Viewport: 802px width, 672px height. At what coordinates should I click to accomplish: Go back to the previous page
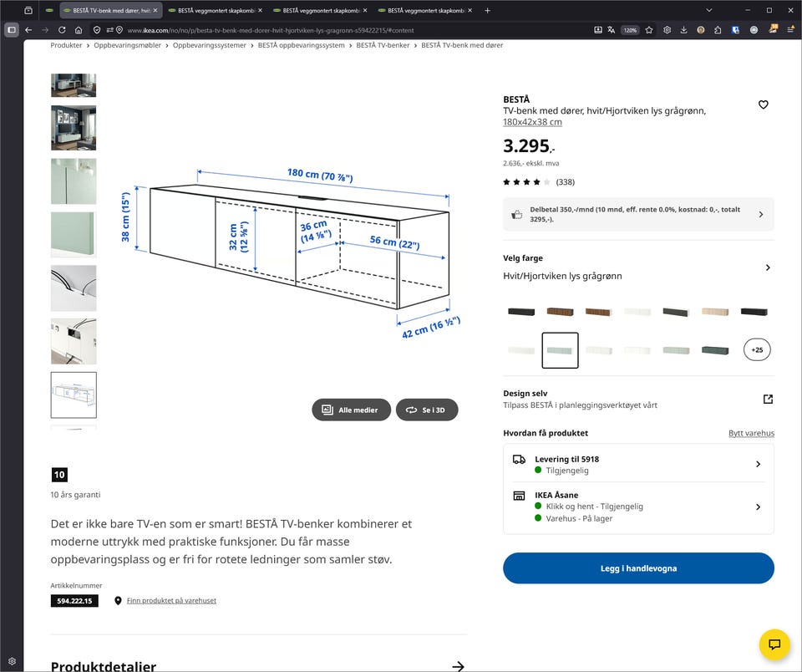[28, 30]
